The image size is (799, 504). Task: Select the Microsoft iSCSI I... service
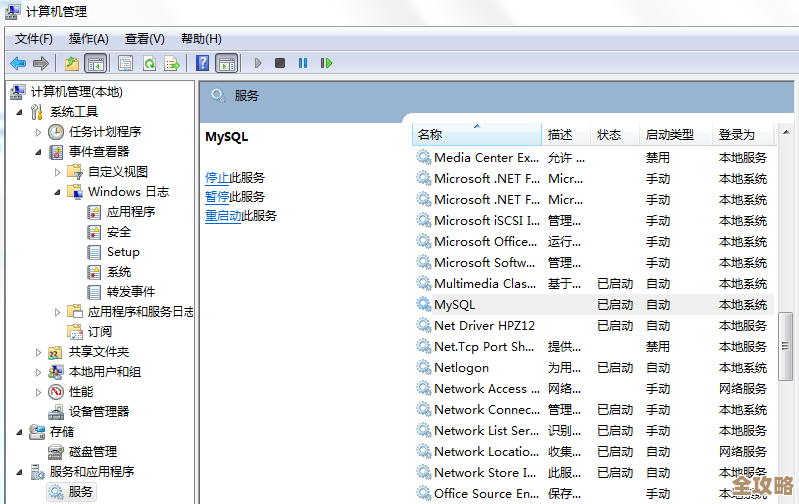(594, 221)
